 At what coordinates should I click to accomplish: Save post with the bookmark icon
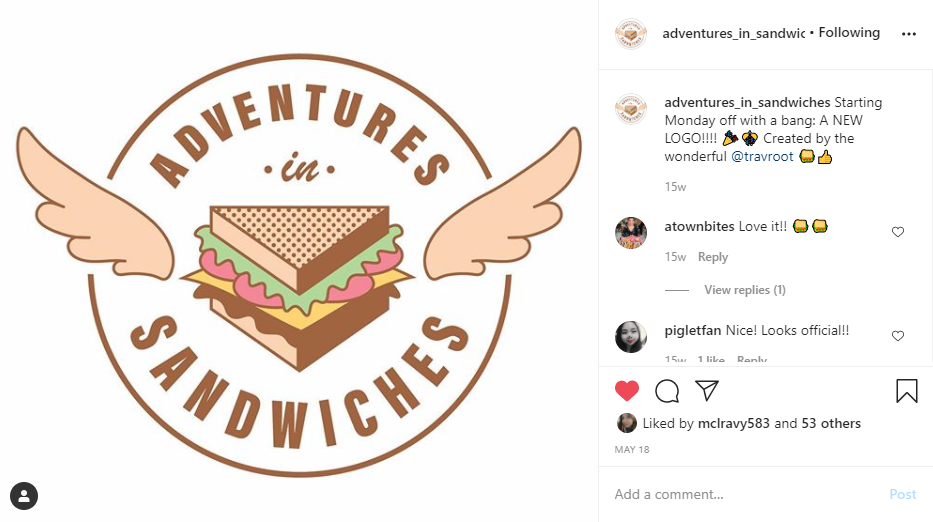907,391
